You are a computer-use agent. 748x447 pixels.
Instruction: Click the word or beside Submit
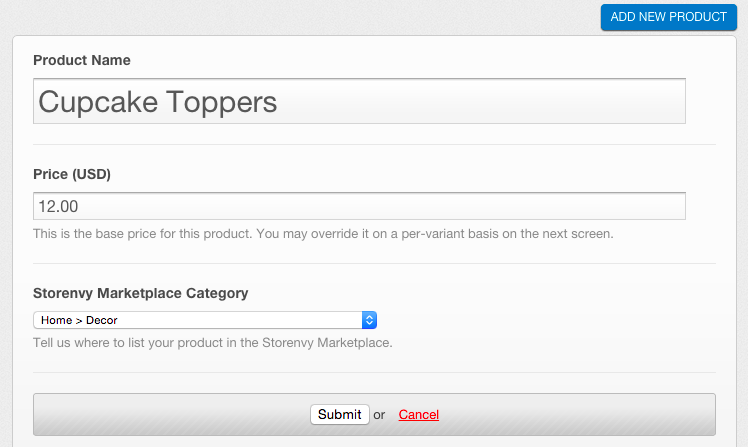pos(379,415)
